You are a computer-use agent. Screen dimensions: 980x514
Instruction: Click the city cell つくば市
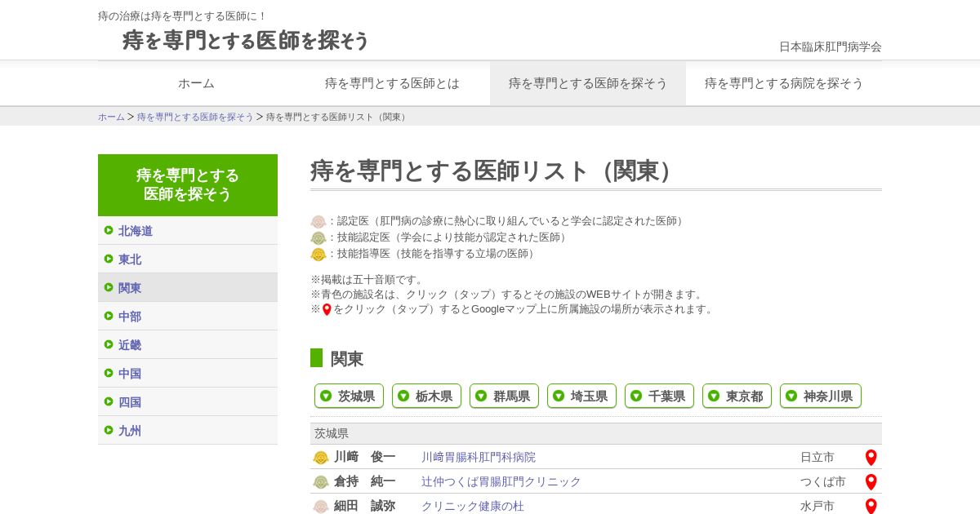pos(823,482)
